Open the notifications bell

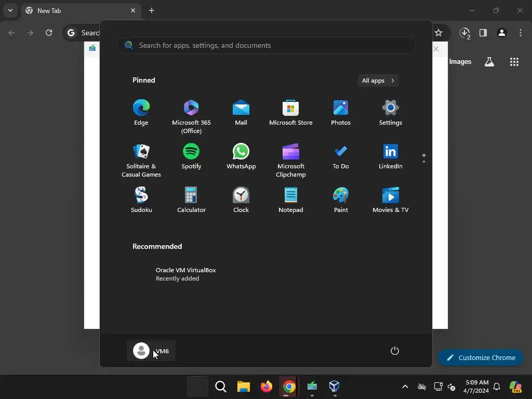click(x=497, y=387)
